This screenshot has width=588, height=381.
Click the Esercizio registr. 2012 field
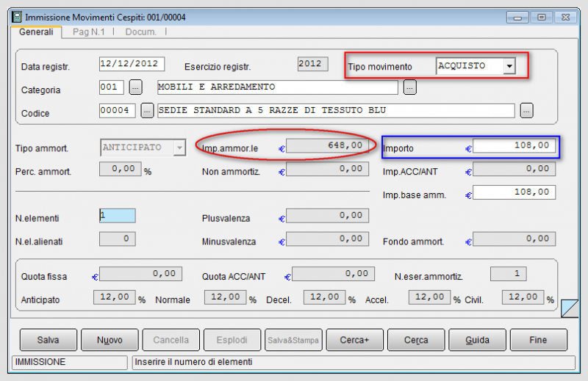(x=313, y=64)
